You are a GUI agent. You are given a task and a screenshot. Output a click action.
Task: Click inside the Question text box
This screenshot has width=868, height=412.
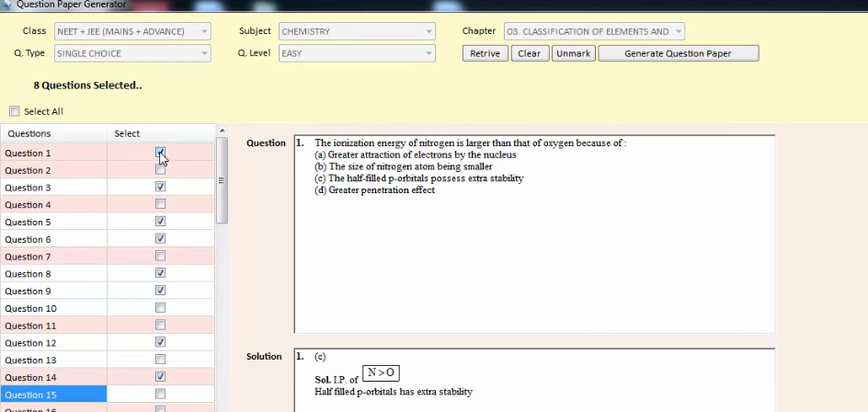point(533,257)
